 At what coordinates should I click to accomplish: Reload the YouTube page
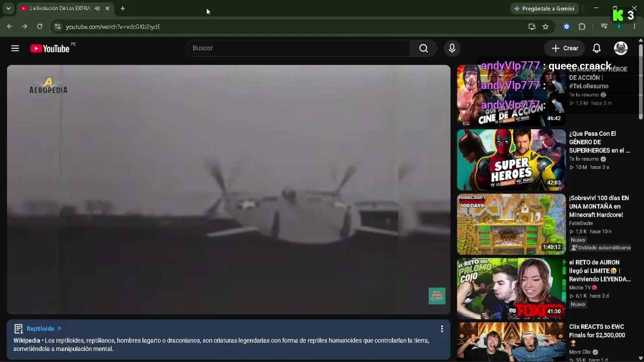40,27
